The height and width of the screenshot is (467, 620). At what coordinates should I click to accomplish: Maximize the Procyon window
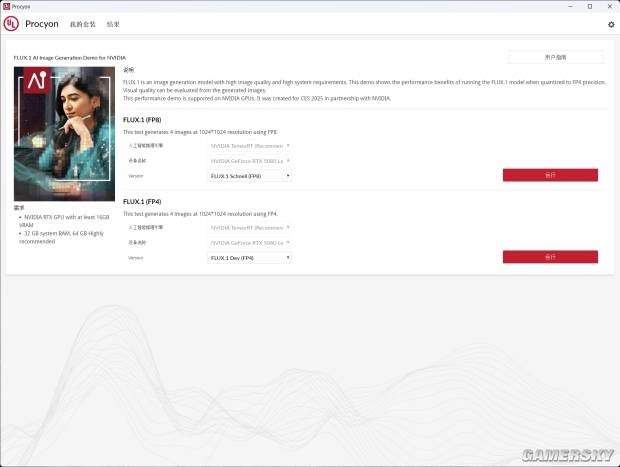pyautogui.click(x=590, y=6)
